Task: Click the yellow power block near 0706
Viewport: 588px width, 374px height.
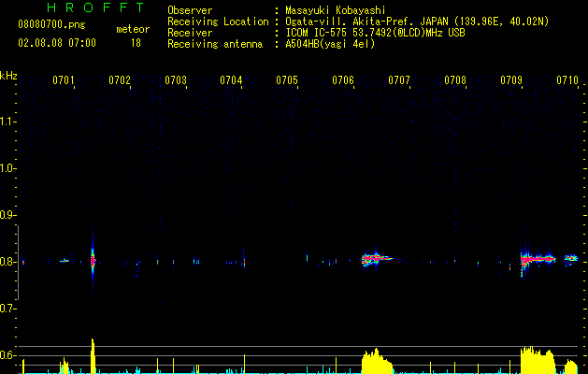Action: tap(377, 362)
